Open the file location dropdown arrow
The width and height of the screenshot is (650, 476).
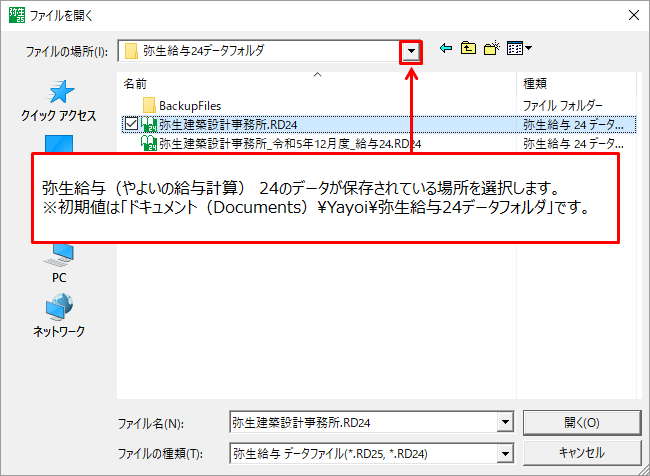click(411, 51)
